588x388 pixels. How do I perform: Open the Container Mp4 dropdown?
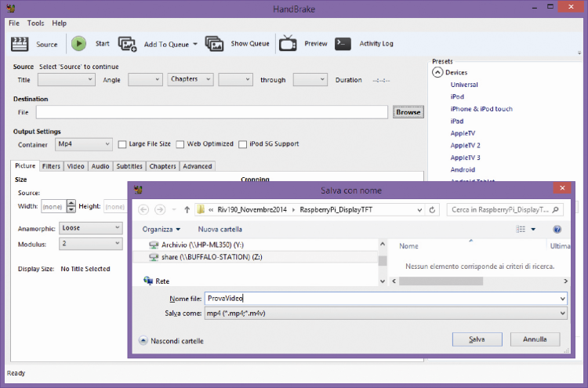point(84,144)
